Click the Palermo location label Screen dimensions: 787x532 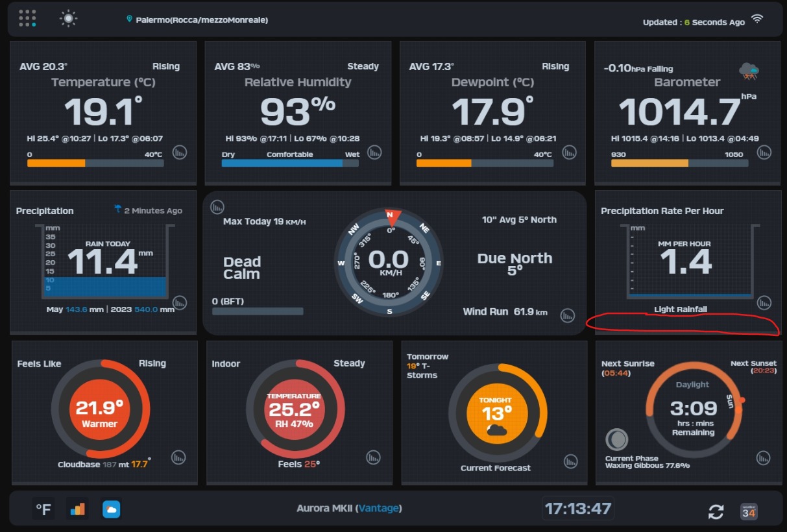[201, 20]
